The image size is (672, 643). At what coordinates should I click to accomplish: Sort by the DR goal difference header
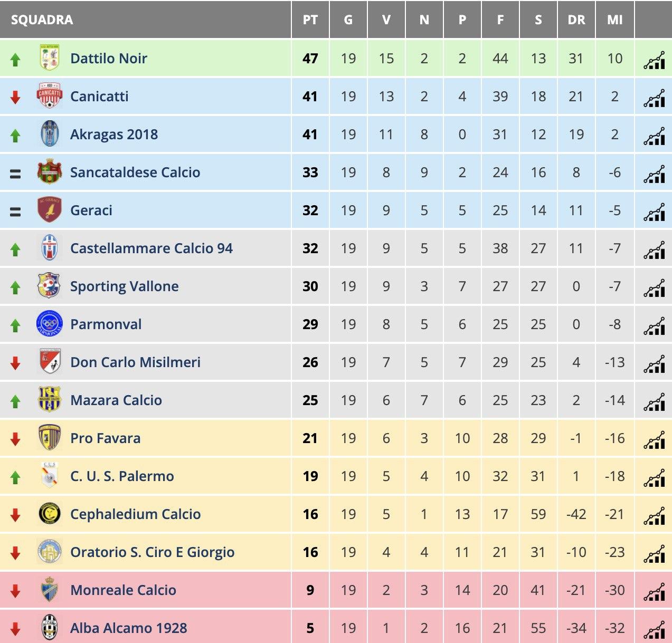point(576,20)
